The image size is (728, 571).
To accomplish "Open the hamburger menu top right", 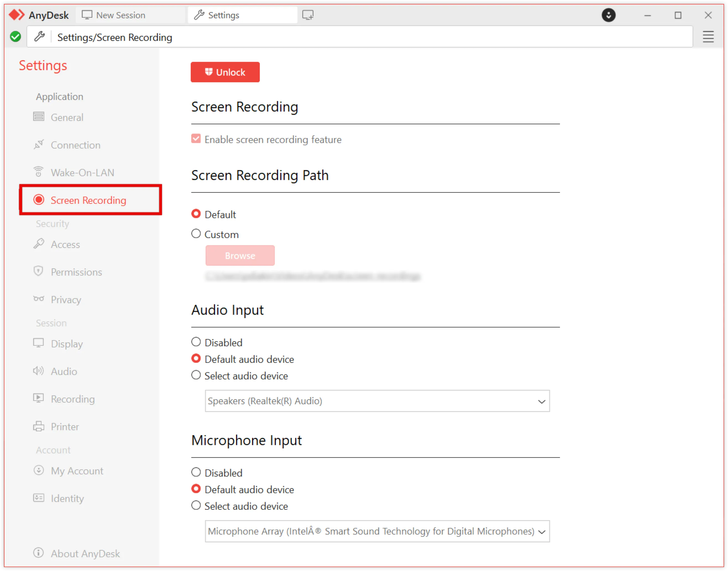I will (x=708, y=37).
